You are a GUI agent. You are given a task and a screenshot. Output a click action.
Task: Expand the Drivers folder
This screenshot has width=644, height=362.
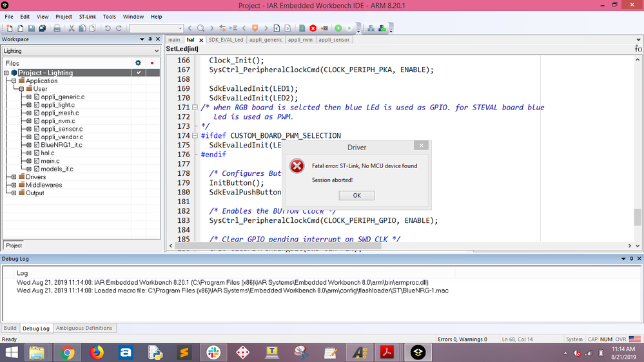14,177
